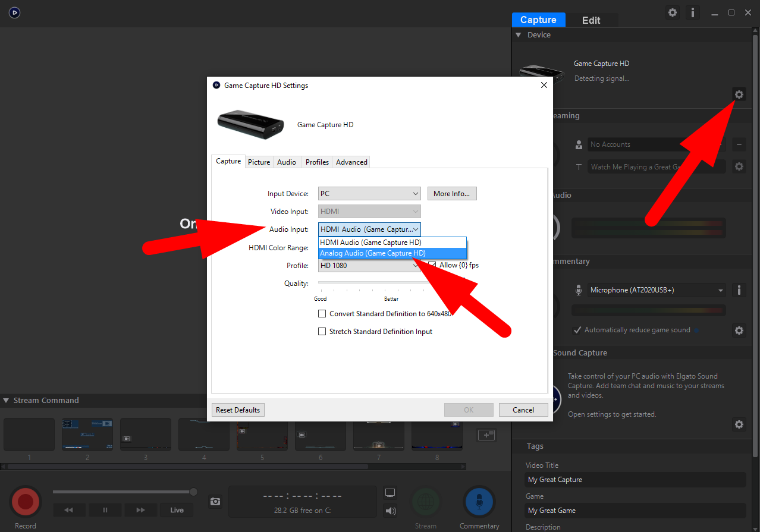
Task: Click the microphone info icon
Action: (739, 290)
